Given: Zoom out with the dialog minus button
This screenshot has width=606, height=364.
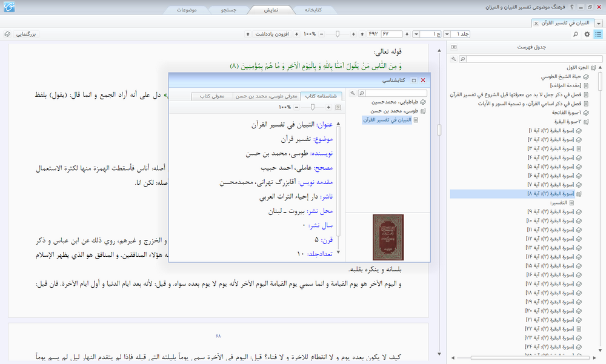Looking at the screenshot, I should (296, 107).
